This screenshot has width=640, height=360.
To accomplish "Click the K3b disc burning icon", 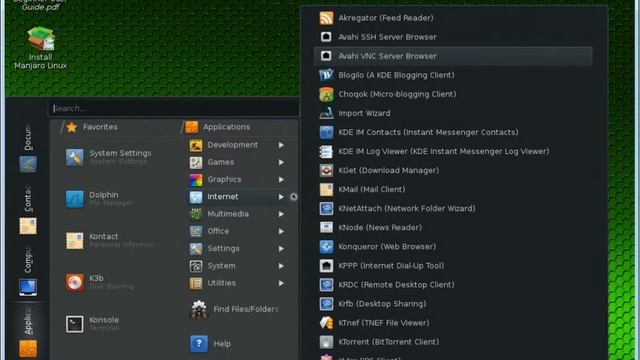I will [x=75, y=282].
